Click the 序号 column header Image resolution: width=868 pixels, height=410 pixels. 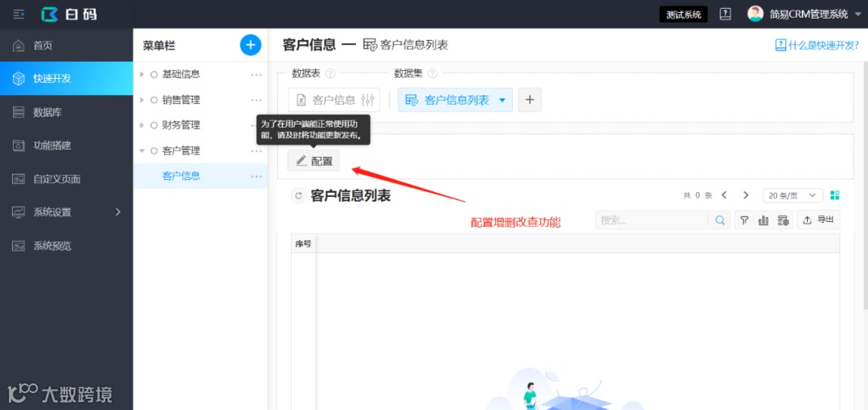pyautogui.click(x=303, y=244)
